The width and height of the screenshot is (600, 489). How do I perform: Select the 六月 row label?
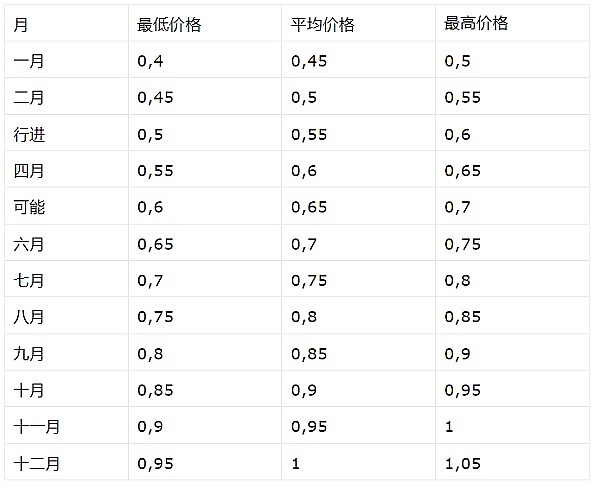point(29,244)
